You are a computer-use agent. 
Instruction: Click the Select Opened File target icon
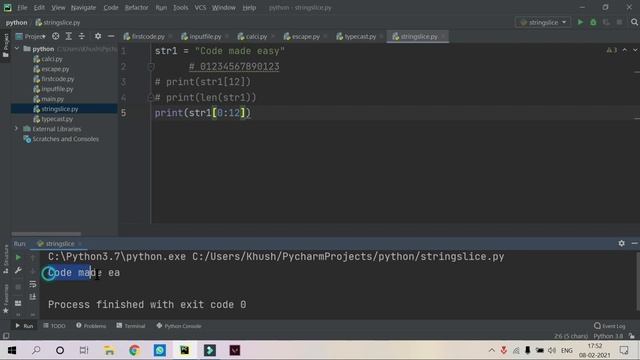[x=56, y=36]
